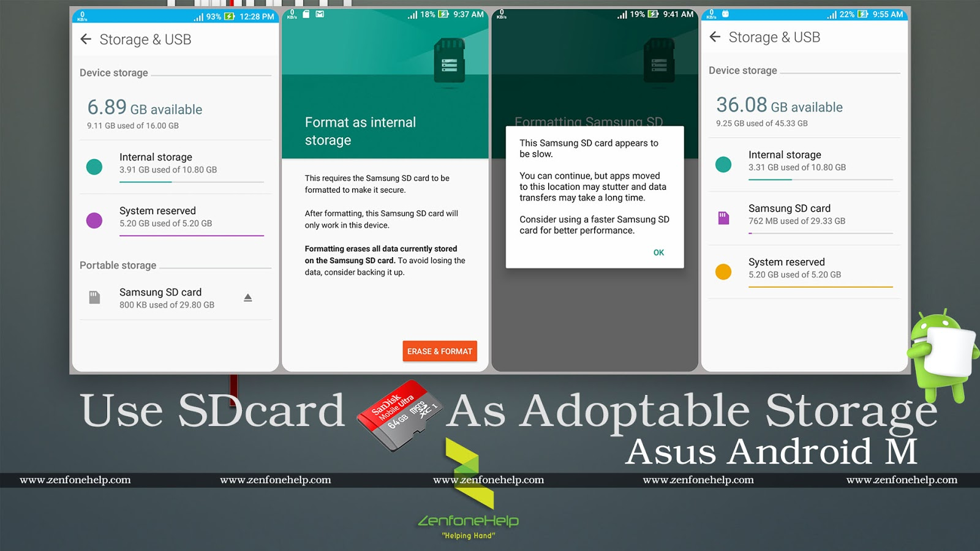The height and width of the screenshot is (551, 980).
Task: Tap "Portable storage" section header
Action: (x=118, y=265)
